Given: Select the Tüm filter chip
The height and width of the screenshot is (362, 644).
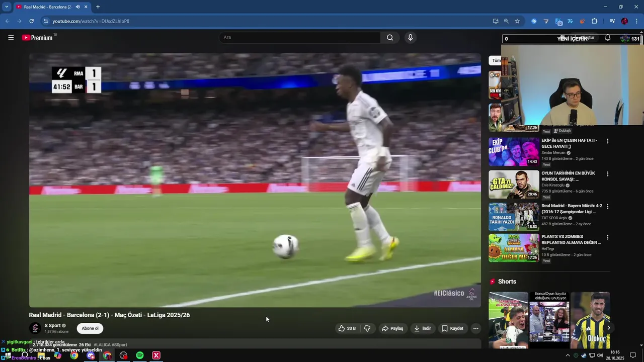Looking at the screenshot, I should pyautogui.click(x=495, y=60).
